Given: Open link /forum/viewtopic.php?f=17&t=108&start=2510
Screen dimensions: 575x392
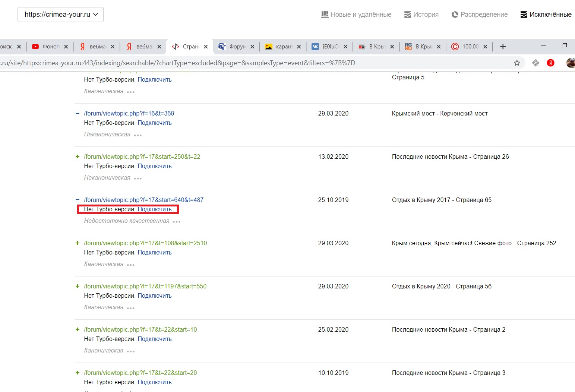Looking at the screenshot, I should [145, 243].
